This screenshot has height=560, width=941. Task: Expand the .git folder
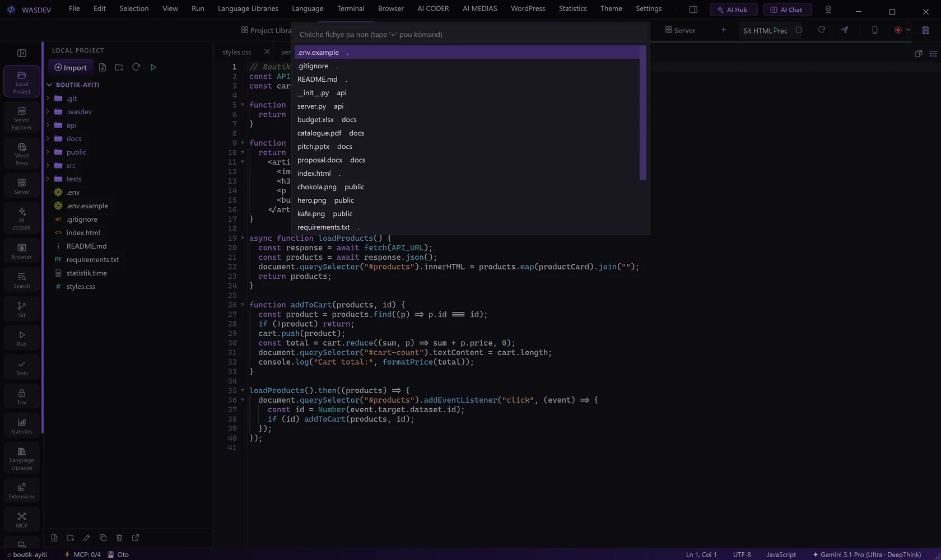tap(48, 99)
